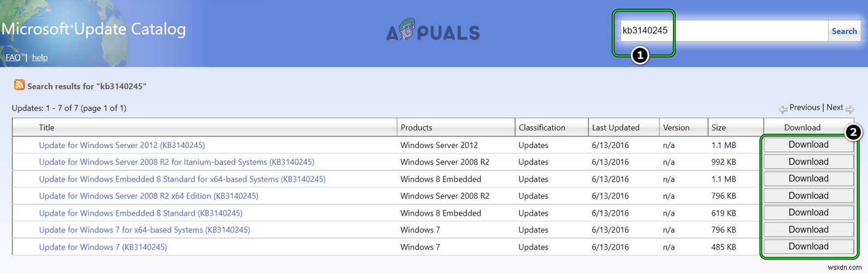The image size is (868, 273).
Task: Click the Next page arrow icon
Action: click(850, 109)
